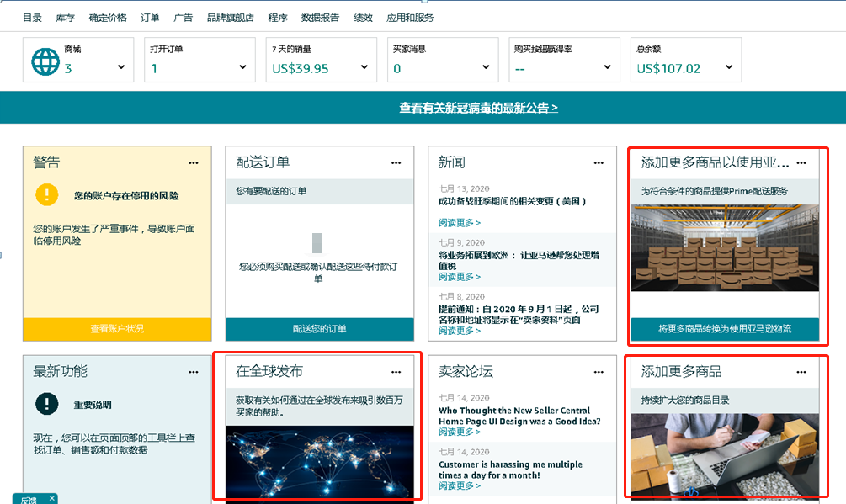Expand the 买家消息 dropdown
Viewport: 846px width, 504px height.
[x=486, y=67]
